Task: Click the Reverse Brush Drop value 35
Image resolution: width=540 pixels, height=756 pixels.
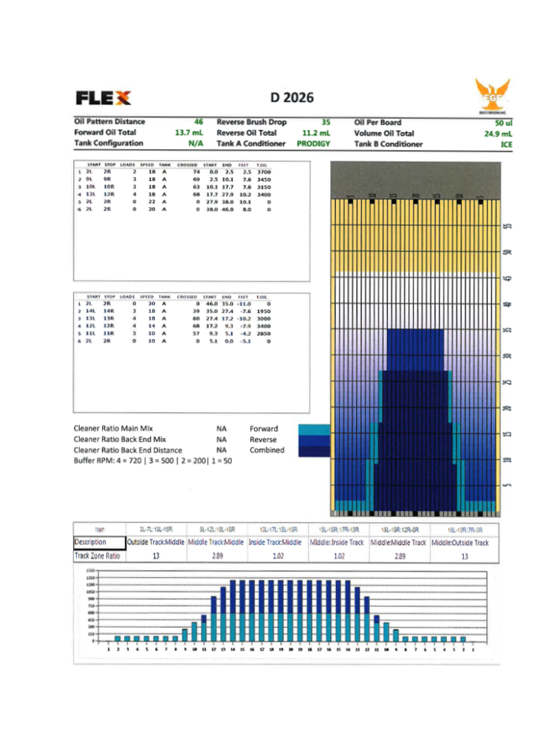Action: point(326,121)
